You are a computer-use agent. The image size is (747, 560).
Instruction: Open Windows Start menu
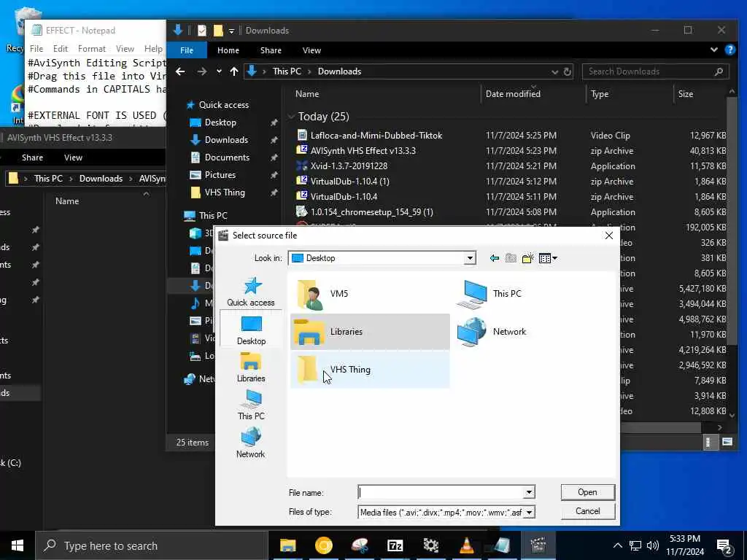(18, 545)
